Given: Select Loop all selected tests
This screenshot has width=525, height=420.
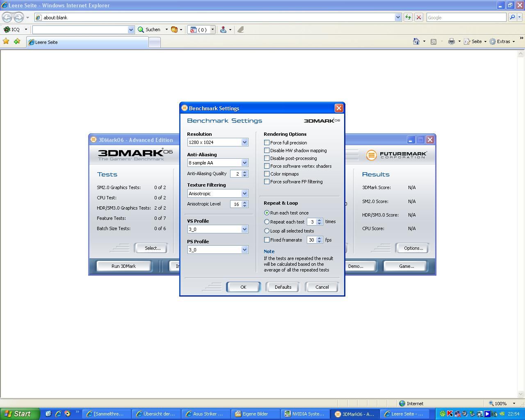Looking at the screenshot, I should pyautogui.click(x=267, y=231).
